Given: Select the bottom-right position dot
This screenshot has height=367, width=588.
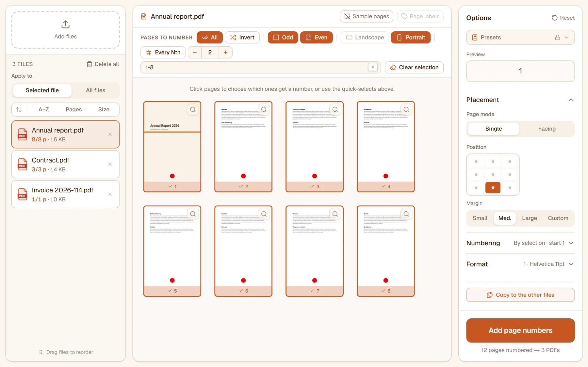Looking at the screenshot, I should pyautogui.click(x=510, y=188).
